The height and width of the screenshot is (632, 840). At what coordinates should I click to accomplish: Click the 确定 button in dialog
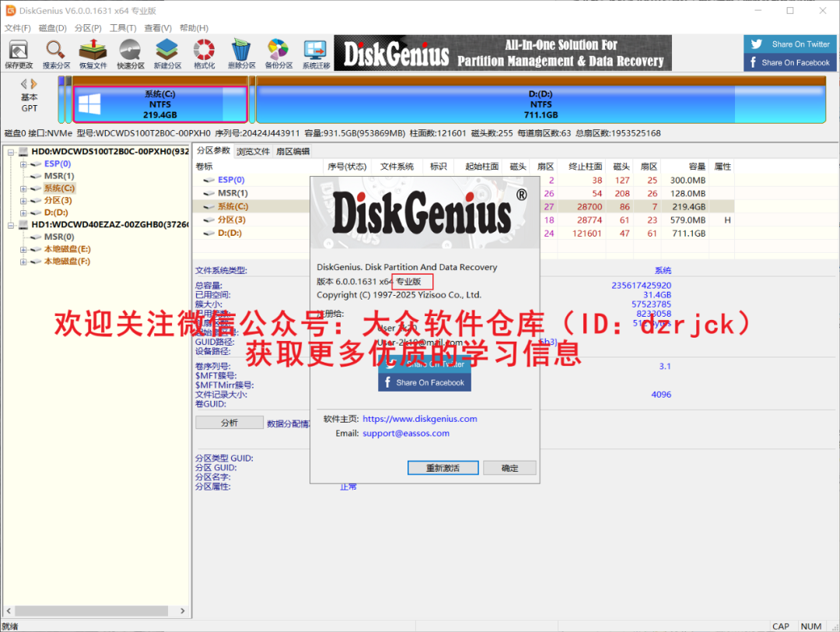[509, 468]
